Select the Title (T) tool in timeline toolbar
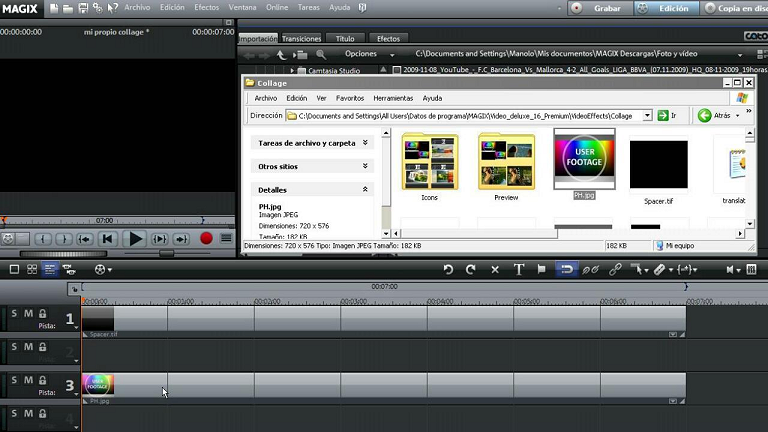768x432 pixels. (x=519, y=269)
